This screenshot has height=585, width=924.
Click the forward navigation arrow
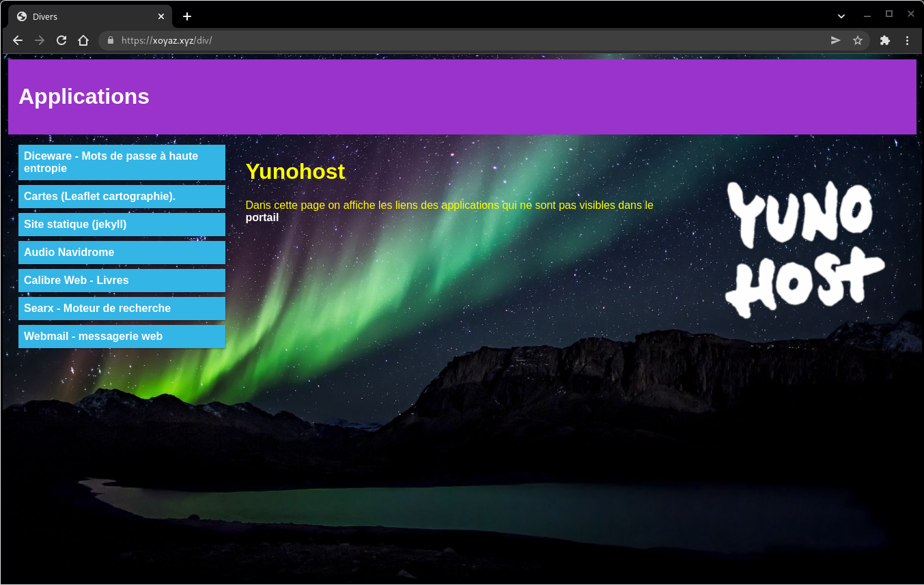(40, 40)
